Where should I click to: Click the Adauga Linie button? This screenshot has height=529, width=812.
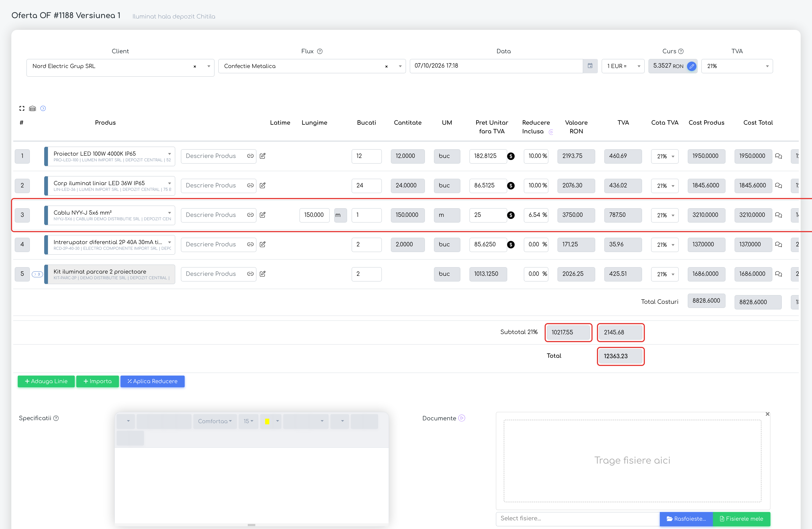(x=46, y=381)
